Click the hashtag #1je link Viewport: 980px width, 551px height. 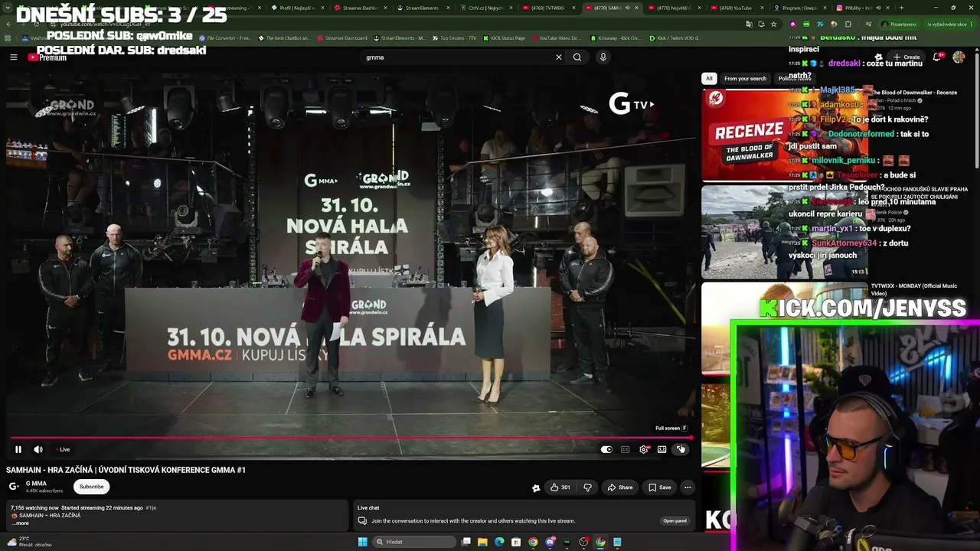point(151,507)
